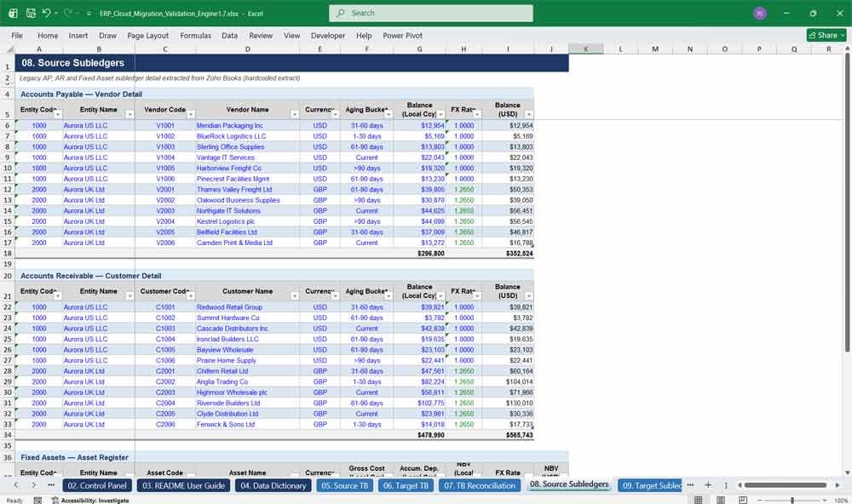The height and width of the screenshot is (504, 852).
Task: Open the Power Pivot tab
Action: 403,35
